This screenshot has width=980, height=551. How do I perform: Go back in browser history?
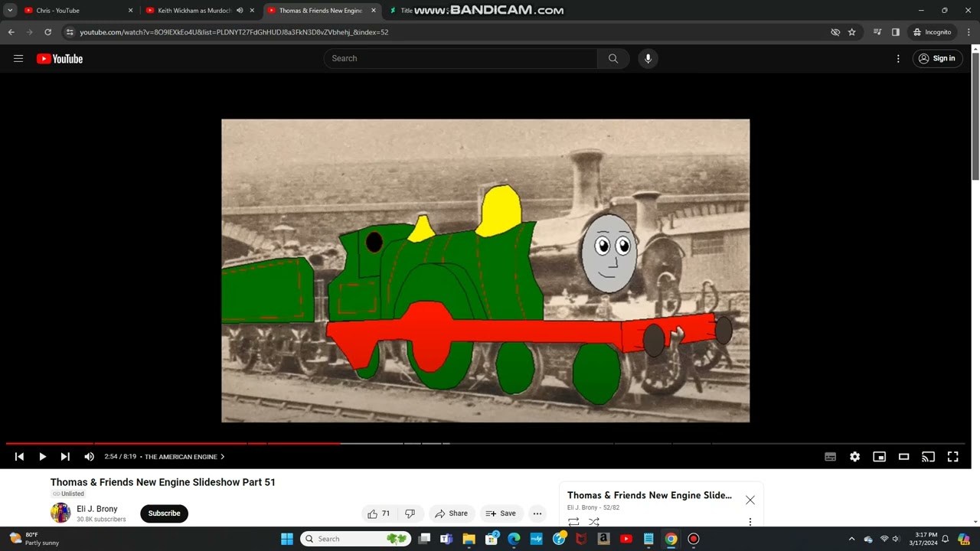[x=11, y=32]
